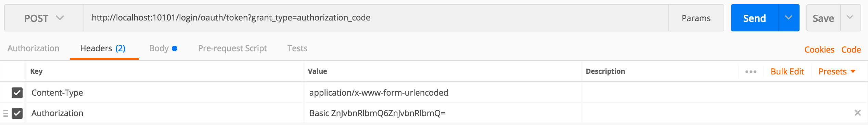Expand the Presets dropdown

(837, 72)
